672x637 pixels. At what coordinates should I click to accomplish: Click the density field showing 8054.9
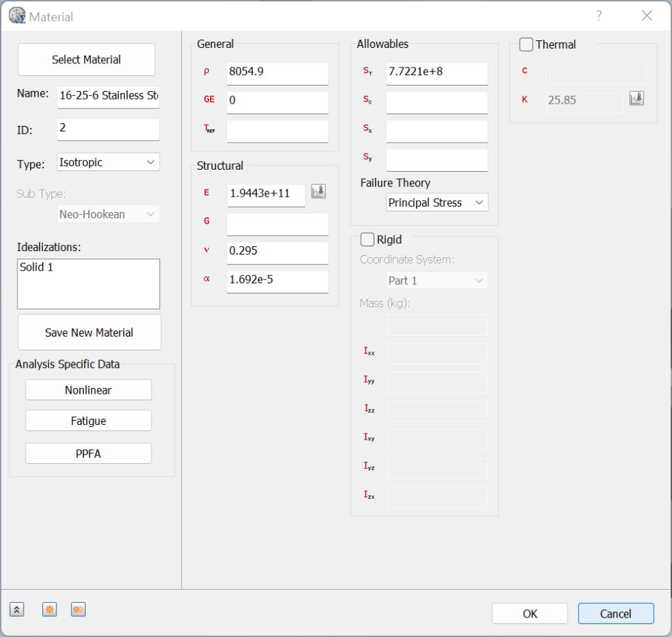point(277,71)
